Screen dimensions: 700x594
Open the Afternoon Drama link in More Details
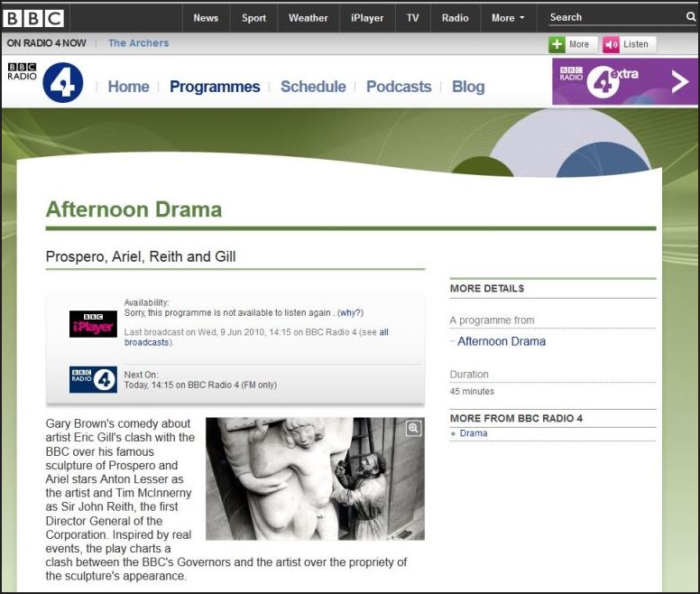pos(502,341)
